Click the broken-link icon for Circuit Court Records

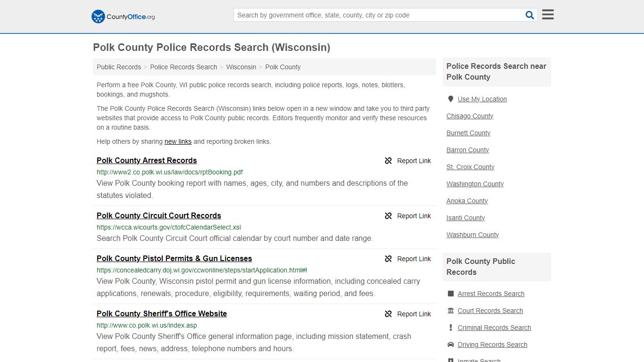coord(388,216)
